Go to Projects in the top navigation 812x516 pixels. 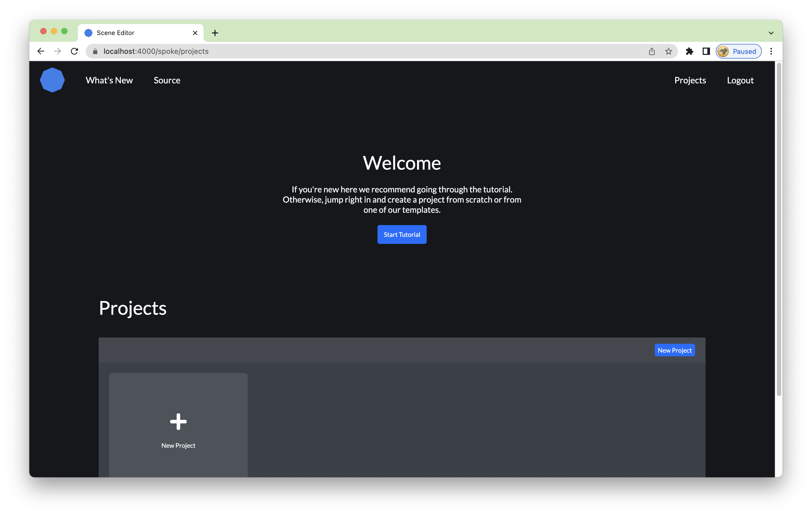click(690, 80)
